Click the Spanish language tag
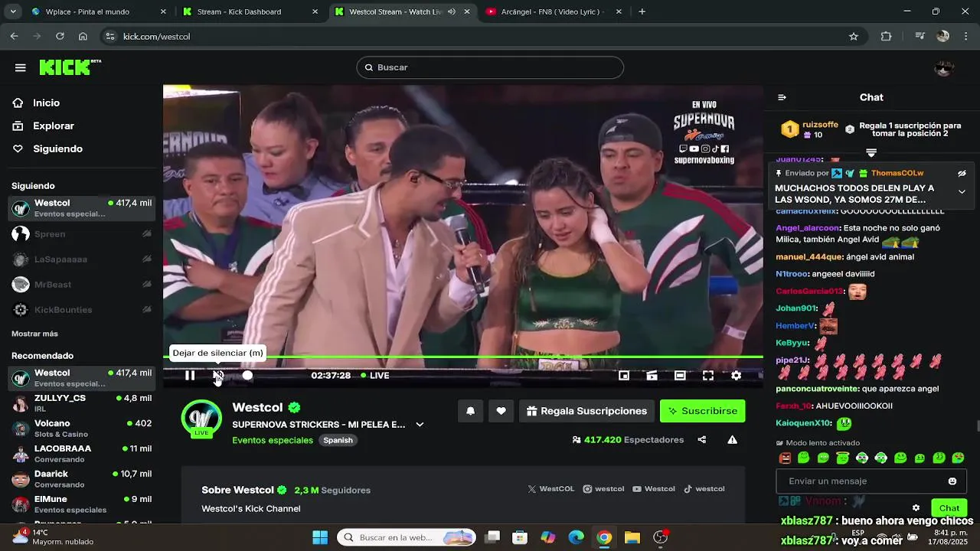The image size is (980, 551). 338,440
